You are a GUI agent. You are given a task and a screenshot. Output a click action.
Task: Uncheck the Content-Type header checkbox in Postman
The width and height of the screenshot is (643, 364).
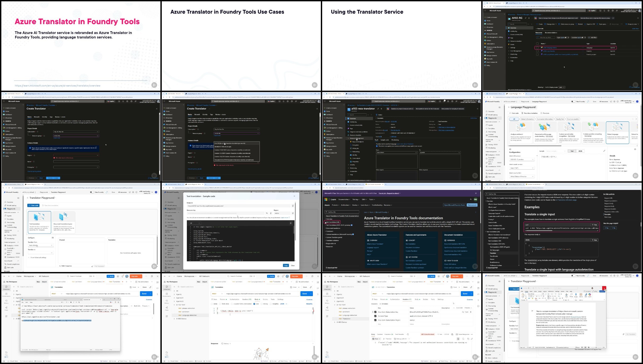[x=375, y=316]
